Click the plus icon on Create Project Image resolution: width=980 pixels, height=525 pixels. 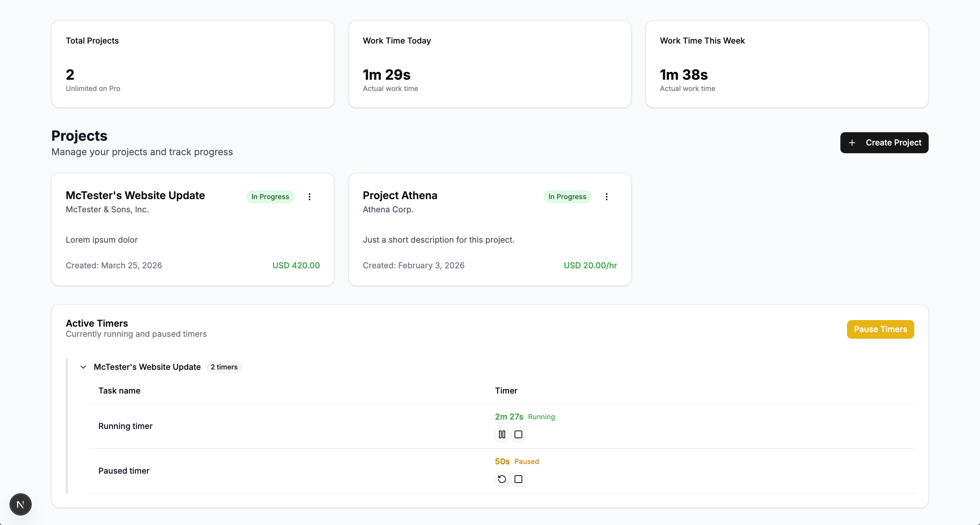tap(852, 143)
